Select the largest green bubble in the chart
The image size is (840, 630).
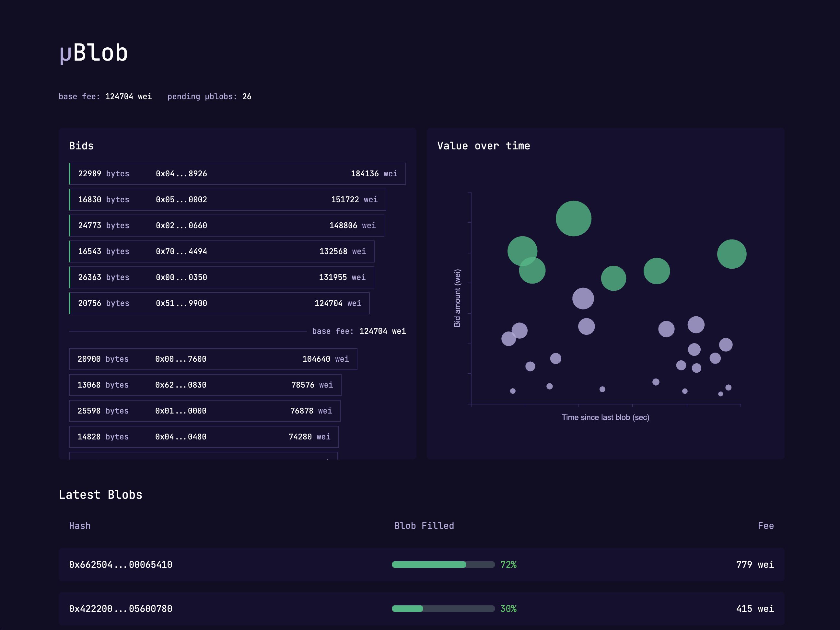pyautogui.click(x=573, y=218)
